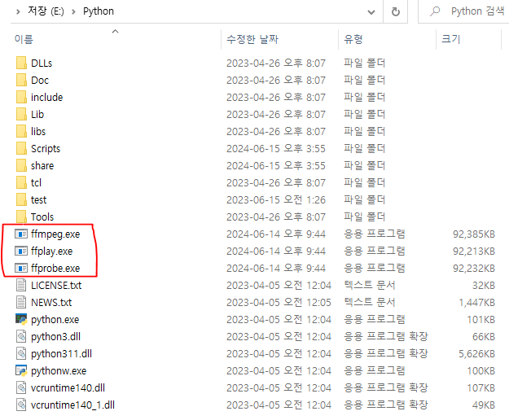The image size is (509, 420).
Task: Select the file name ffprobe.exe
Action: [x=55, y=269]
